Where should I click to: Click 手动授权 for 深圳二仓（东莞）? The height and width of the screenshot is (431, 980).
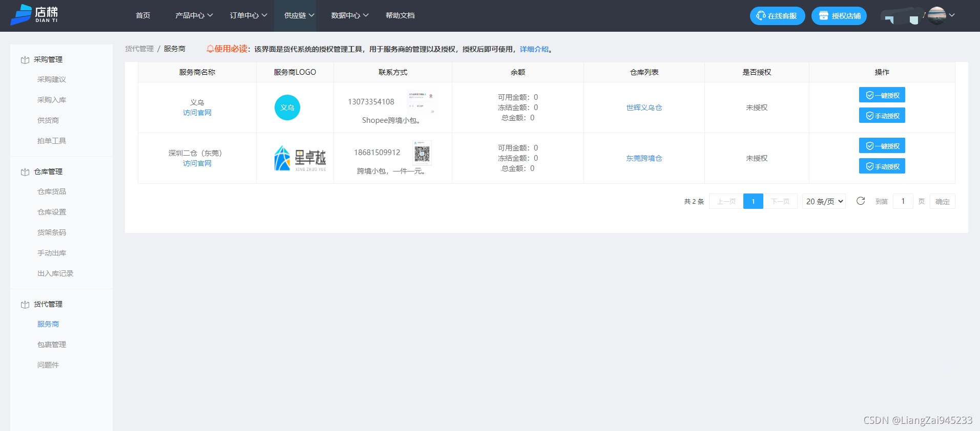[x=882, y=166]
